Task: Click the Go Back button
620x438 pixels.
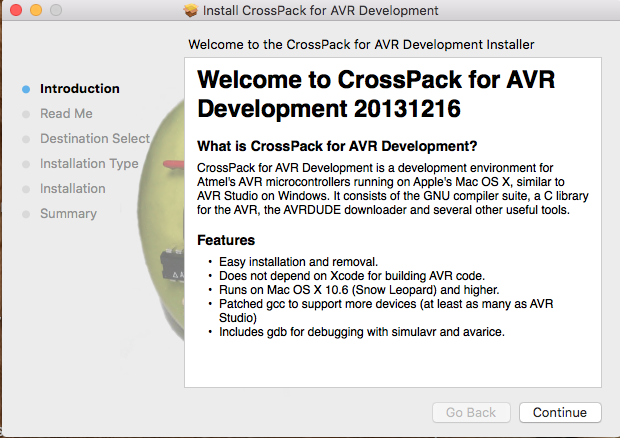Action: pyautogui.click(x=471, y=412)
